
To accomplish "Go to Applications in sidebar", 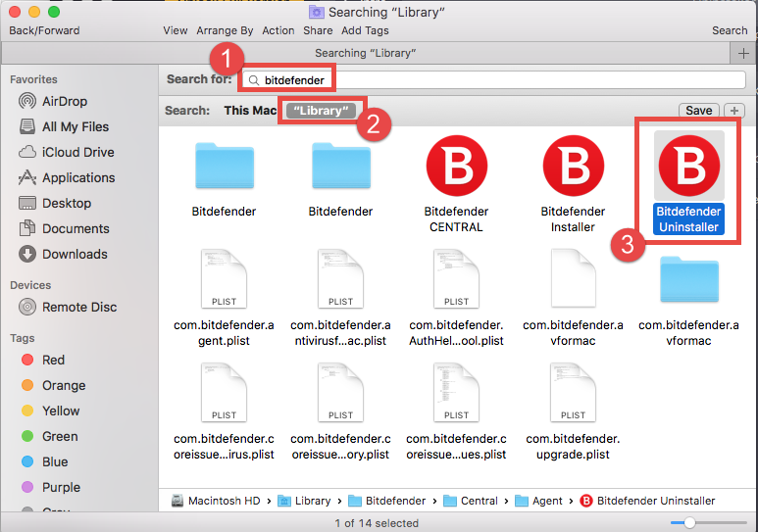I will (67, 177).
